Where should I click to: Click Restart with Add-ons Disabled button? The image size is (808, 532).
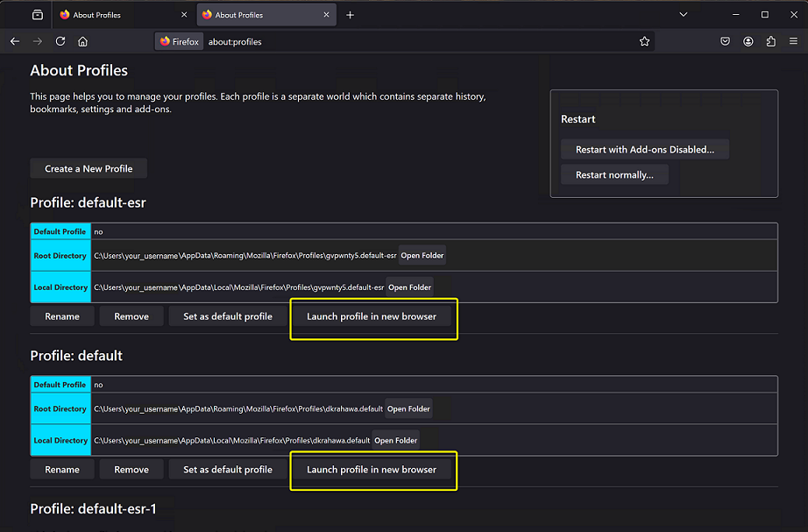(644, 150)
